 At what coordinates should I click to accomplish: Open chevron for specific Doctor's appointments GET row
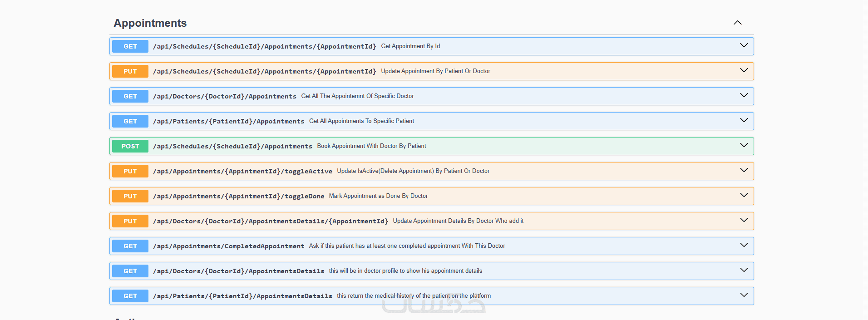point(744,96)
